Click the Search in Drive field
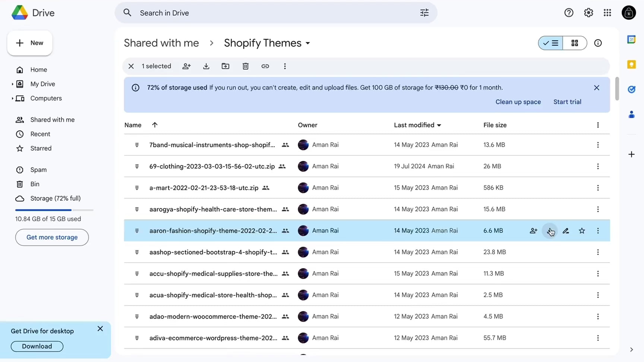The image size is (644, 362). point(276,13)
